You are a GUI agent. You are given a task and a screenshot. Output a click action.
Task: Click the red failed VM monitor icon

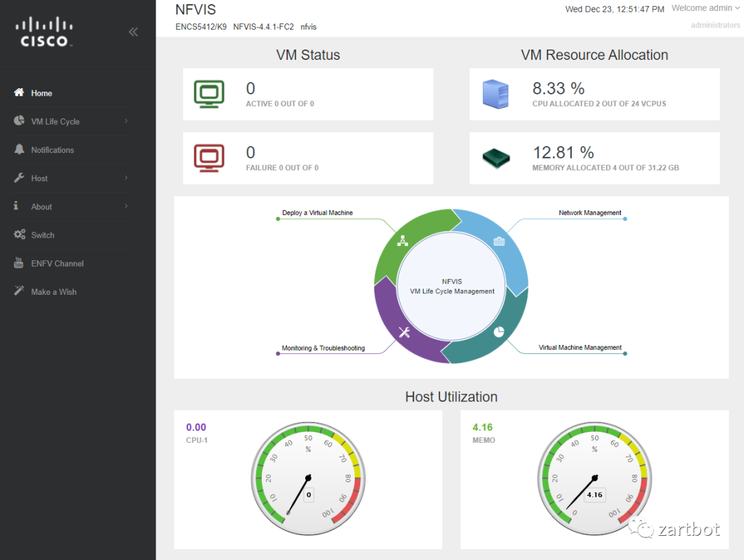pyautogui.click(x=209, y=158)
